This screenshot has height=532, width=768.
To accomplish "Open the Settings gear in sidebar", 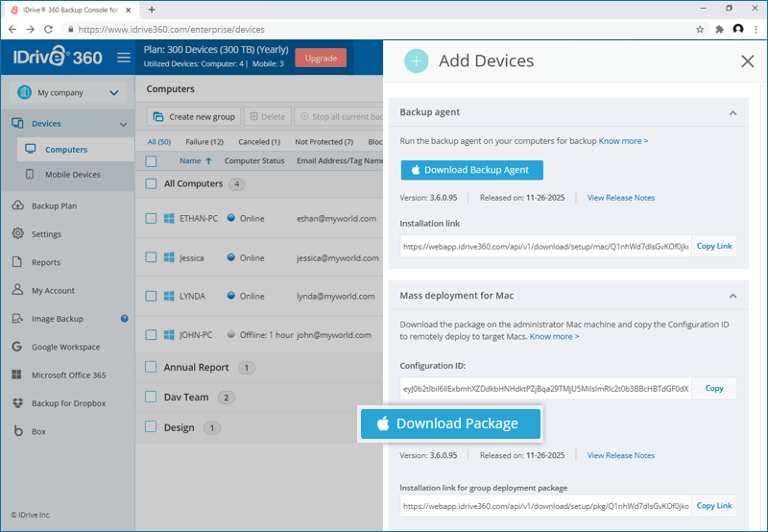I will click(17, 233).
